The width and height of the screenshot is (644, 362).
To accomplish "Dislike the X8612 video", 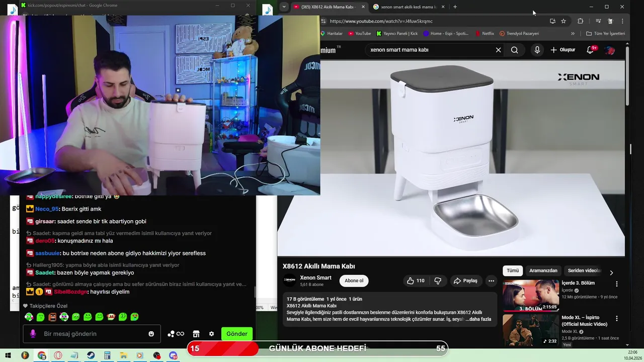I will click(x=438, y=281).
